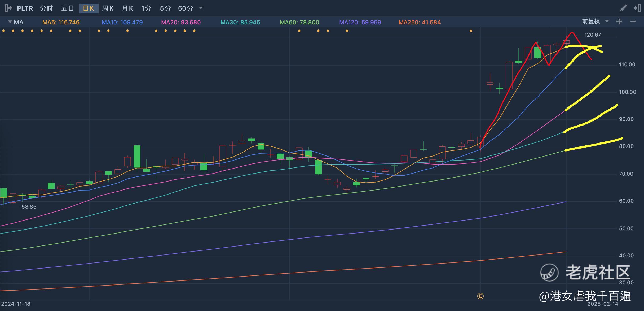This screenshot has height=311, width=644.
Task: Click the collapse right panel icon
Action: [637, 8]
